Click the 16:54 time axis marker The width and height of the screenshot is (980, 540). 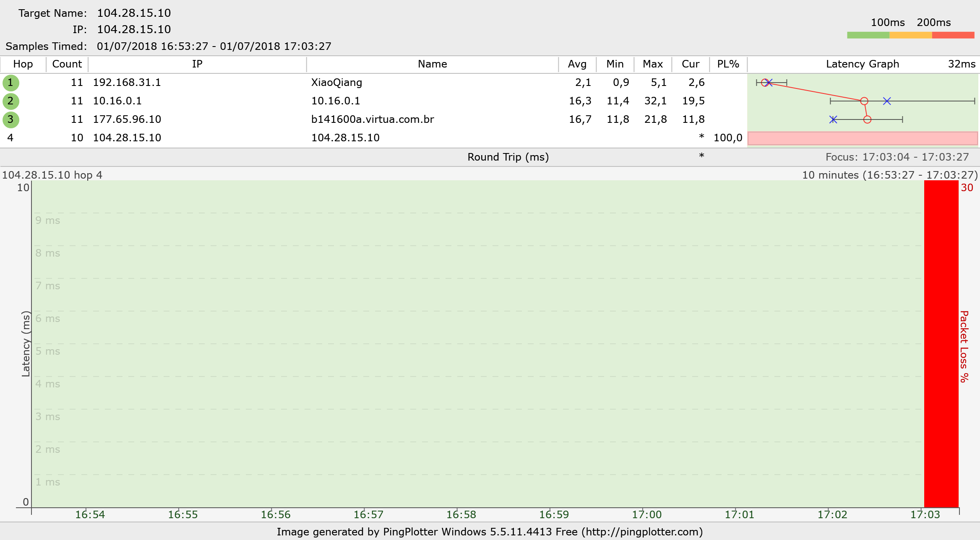coord(90,515)
